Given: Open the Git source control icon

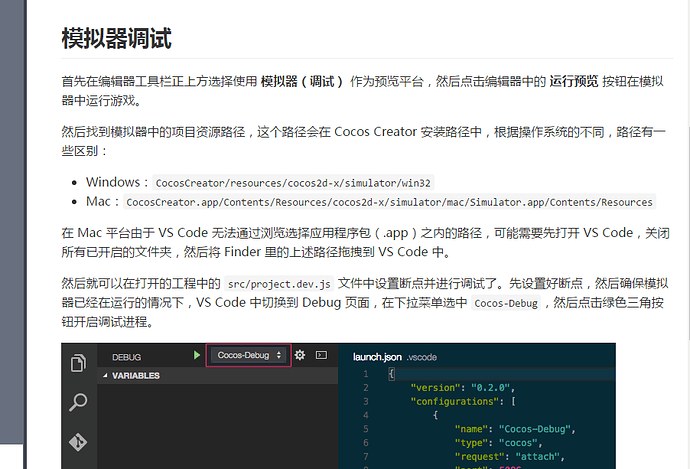Looking at the screenshot, I should [78, 442].
